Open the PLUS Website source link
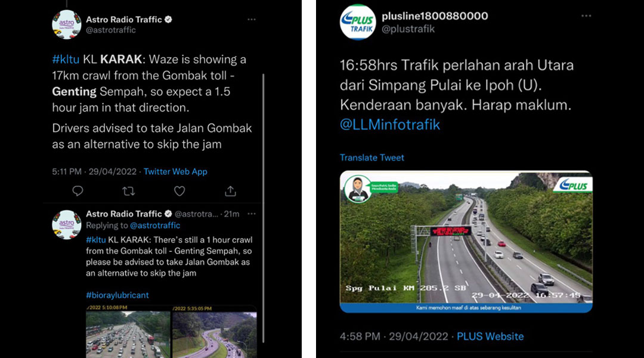This screenshot has height=358, width=644. [x=490, y=336]
